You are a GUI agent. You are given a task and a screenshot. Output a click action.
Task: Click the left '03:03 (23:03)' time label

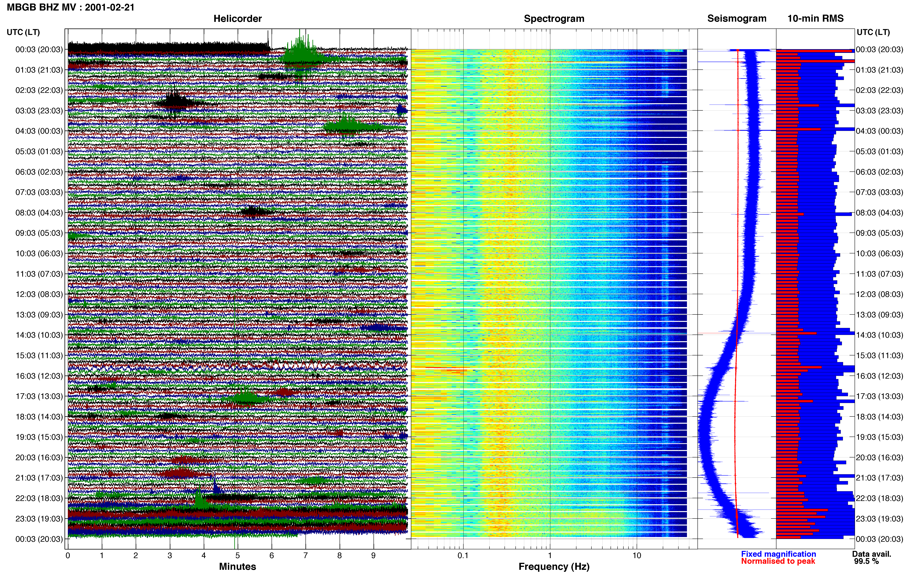point(39,111)
